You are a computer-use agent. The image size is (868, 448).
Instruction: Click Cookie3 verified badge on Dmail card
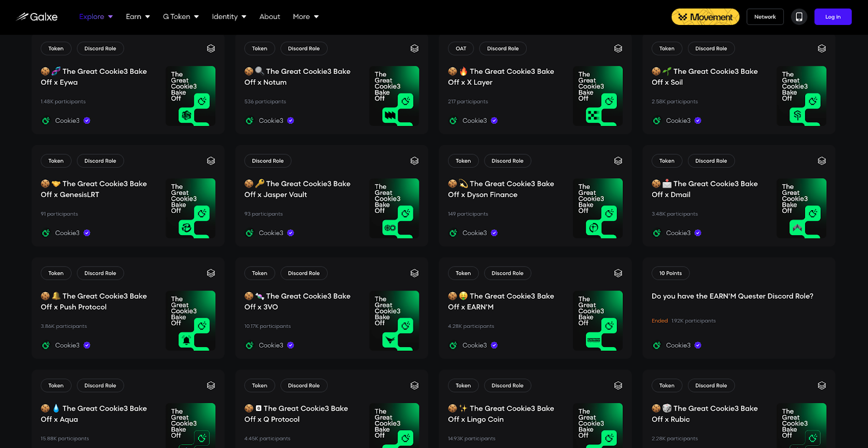tap(698, 233)
